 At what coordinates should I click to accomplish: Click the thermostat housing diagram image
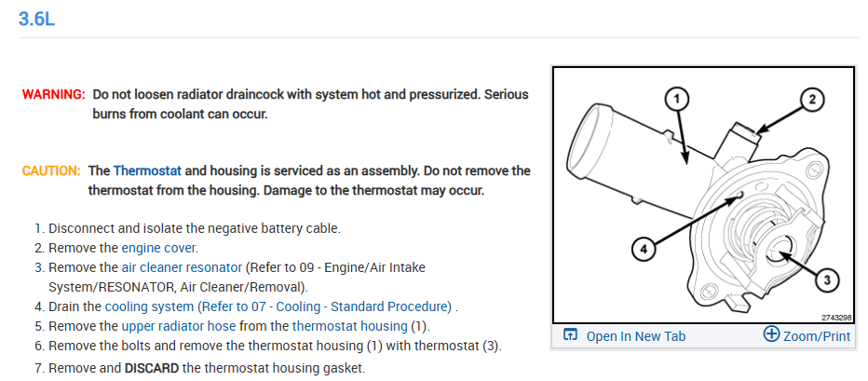(x=703, y=196)
